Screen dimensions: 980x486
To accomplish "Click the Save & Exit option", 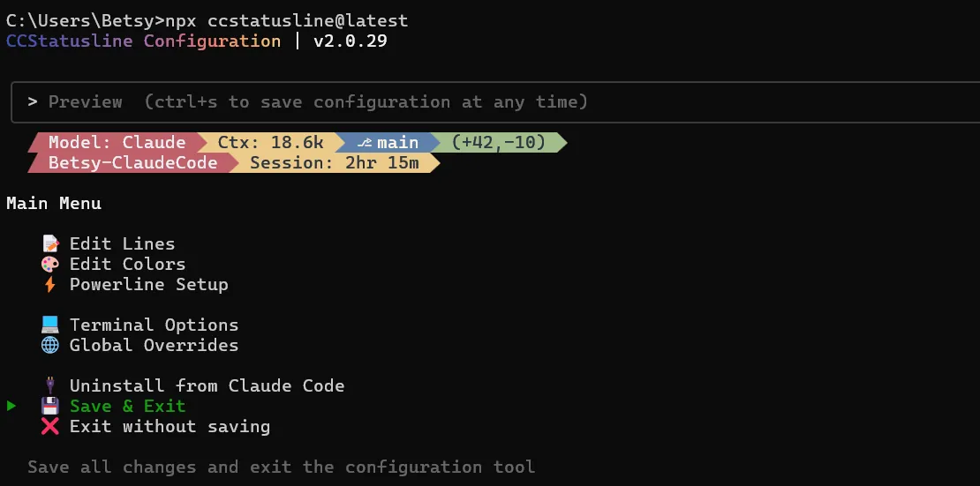I will 127,407.
